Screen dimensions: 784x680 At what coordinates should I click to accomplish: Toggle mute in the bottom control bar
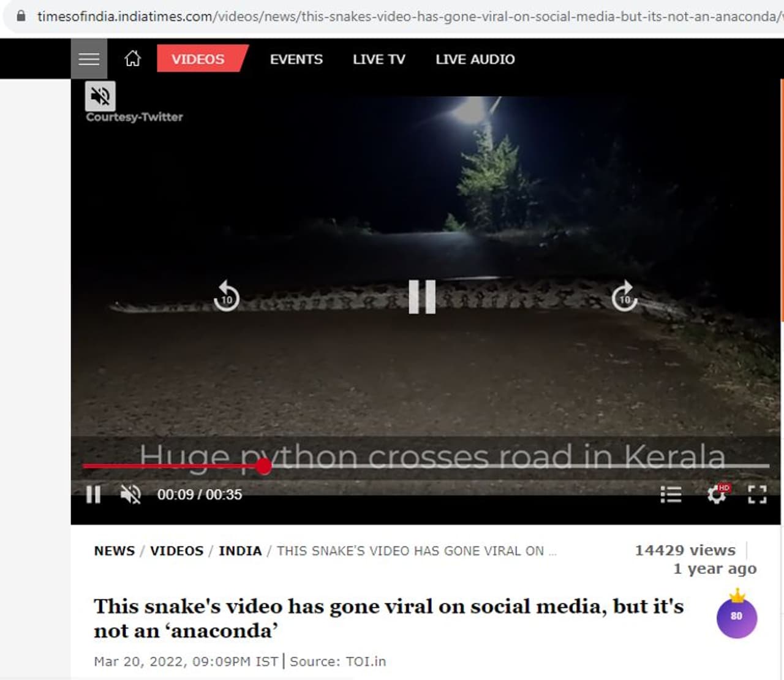(x=130, y=494)
